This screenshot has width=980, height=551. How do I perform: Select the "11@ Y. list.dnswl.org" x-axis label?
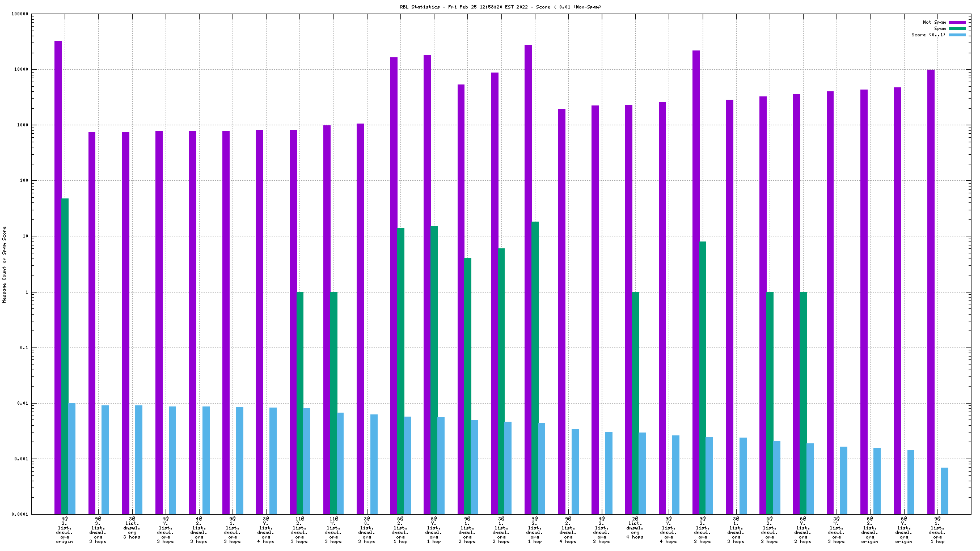coord(333,529)
